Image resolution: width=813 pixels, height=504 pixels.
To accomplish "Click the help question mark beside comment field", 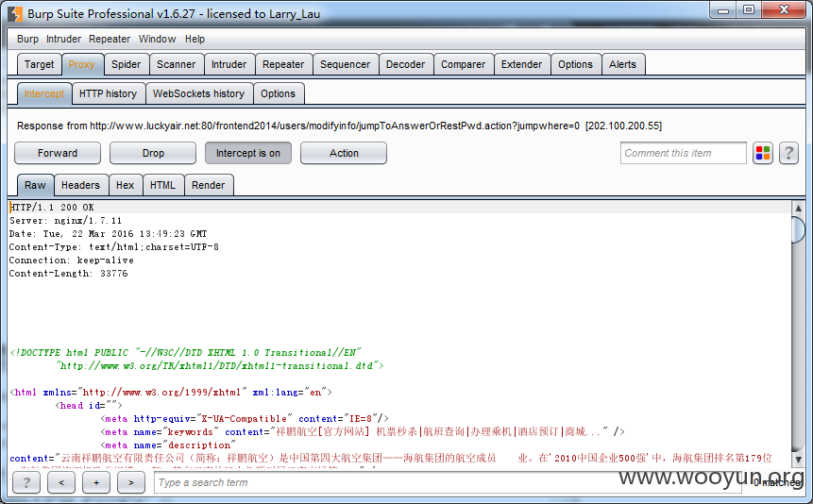I will click(788, 153).
